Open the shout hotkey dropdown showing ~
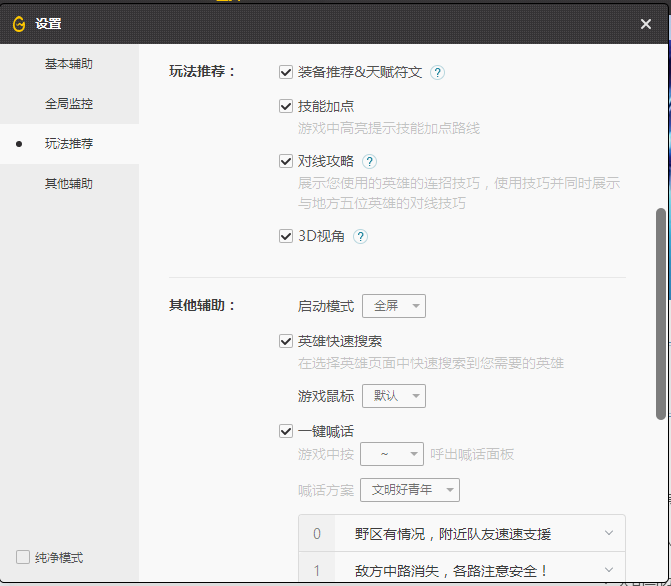The width and height of the screenshot is (671, 586). click(393, 454)
